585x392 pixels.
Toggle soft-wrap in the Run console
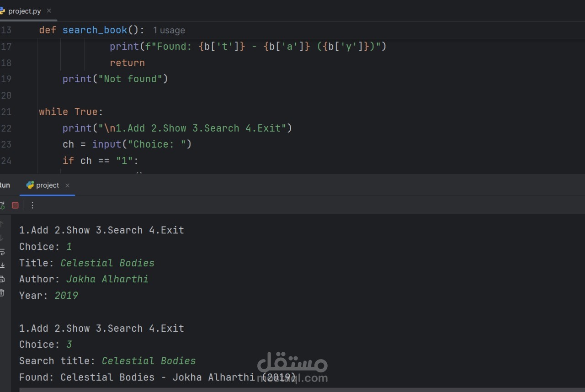coord(2,252)
